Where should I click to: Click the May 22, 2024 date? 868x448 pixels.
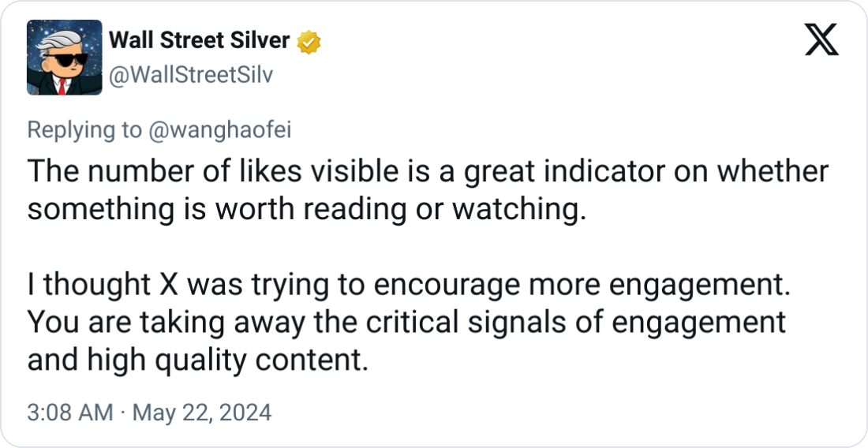point(200,412)
